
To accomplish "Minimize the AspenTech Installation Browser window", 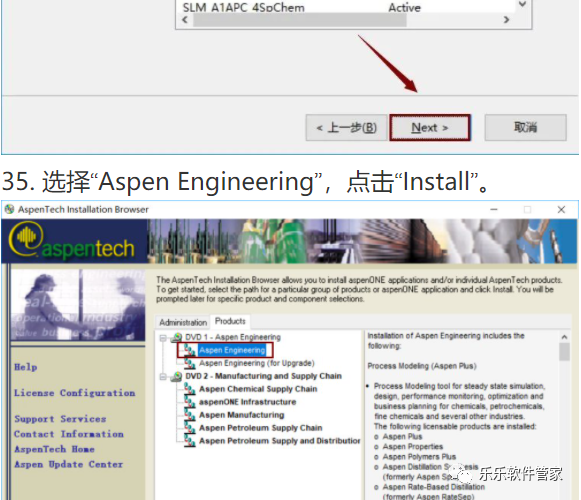I will [x=494, y=209].
